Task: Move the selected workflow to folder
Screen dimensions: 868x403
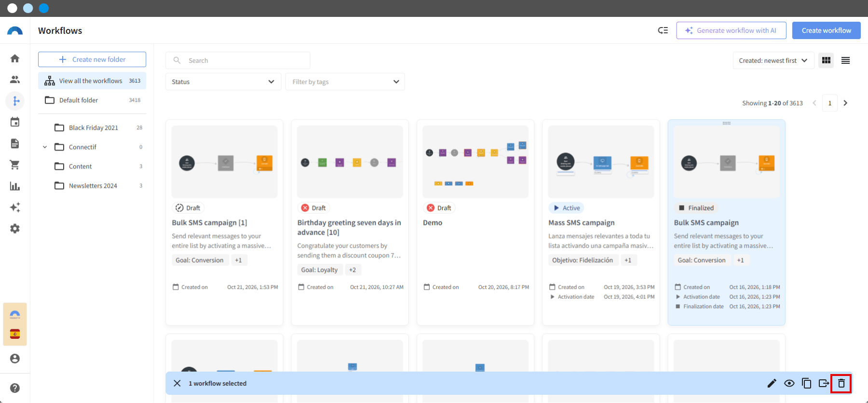Action: click(x=824, y=383)
